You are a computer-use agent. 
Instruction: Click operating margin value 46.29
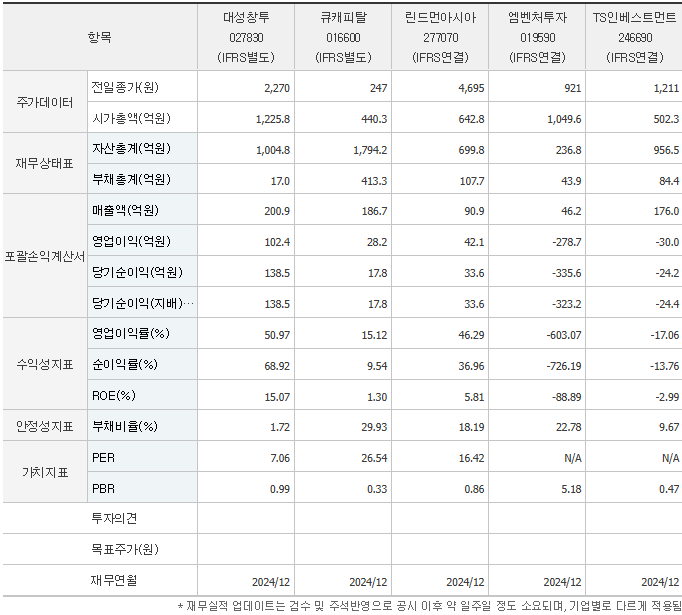[471, 335]
